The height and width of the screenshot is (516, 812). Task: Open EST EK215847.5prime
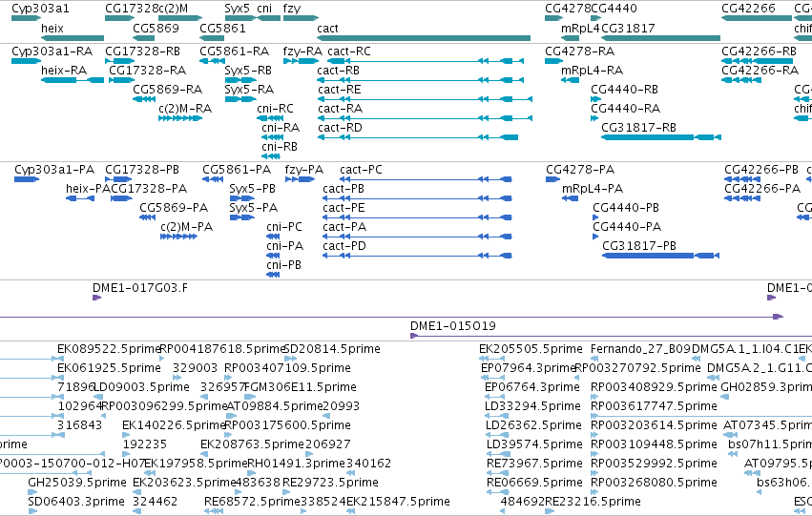(x=398, y=502)
